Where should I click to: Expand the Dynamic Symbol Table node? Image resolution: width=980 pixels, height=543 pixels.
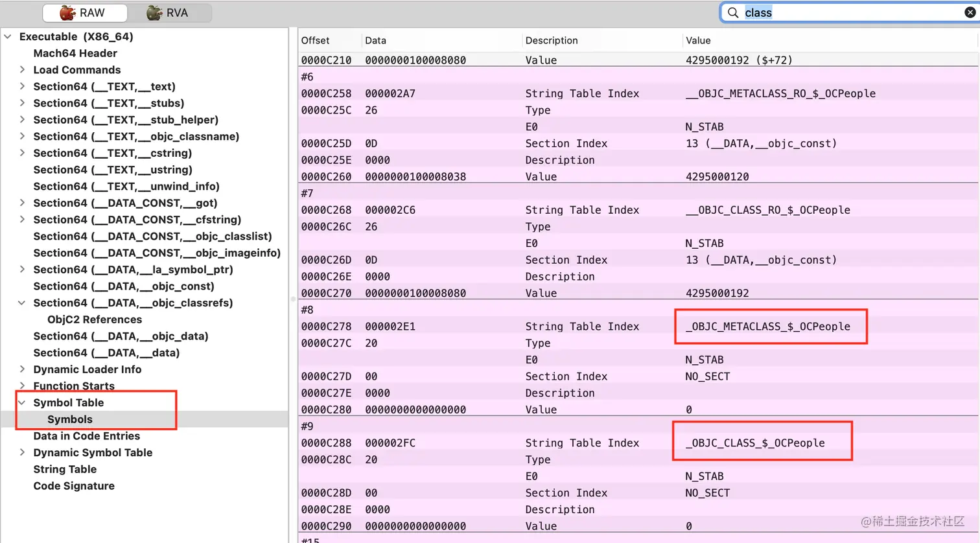[x=22, y=452]
